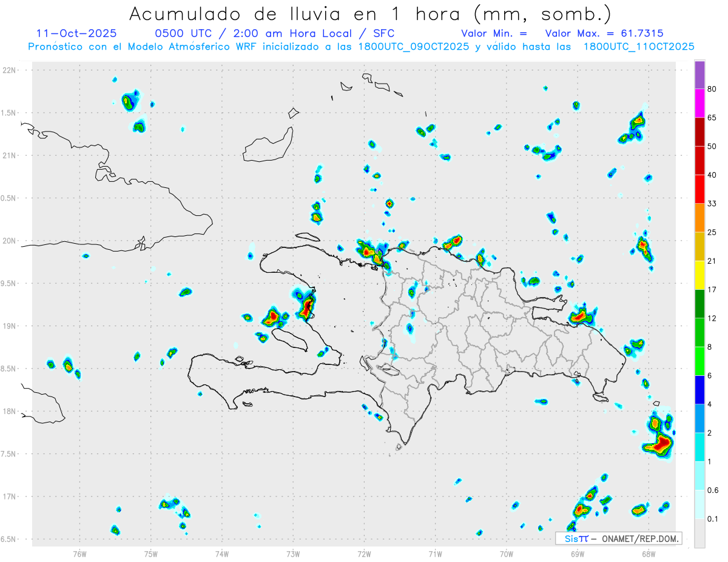
Task: Click the "69W" longitude axis label
Action: 578,553
